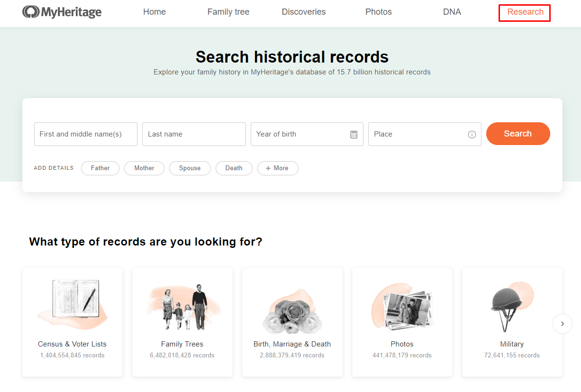Open the year of birth calculator icon
Image resolution: width=581 pixels, height=392 pixels.
[354, 134]
